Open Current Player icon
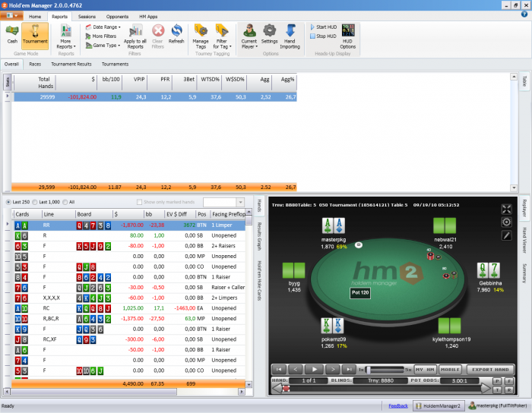Screen dimensions: 532x413 249,36
